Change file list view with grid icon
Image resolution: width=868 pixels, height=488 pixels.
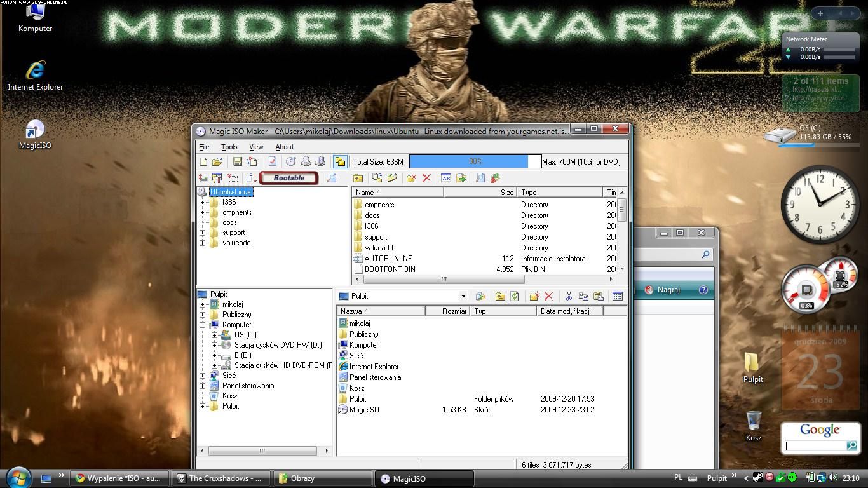tap(617, 296)
